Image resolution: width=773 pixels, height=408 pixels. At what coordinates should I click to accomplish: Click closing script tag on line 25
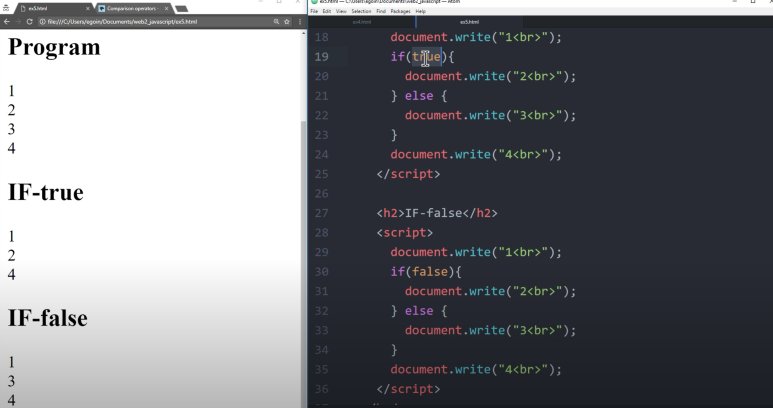408,174
